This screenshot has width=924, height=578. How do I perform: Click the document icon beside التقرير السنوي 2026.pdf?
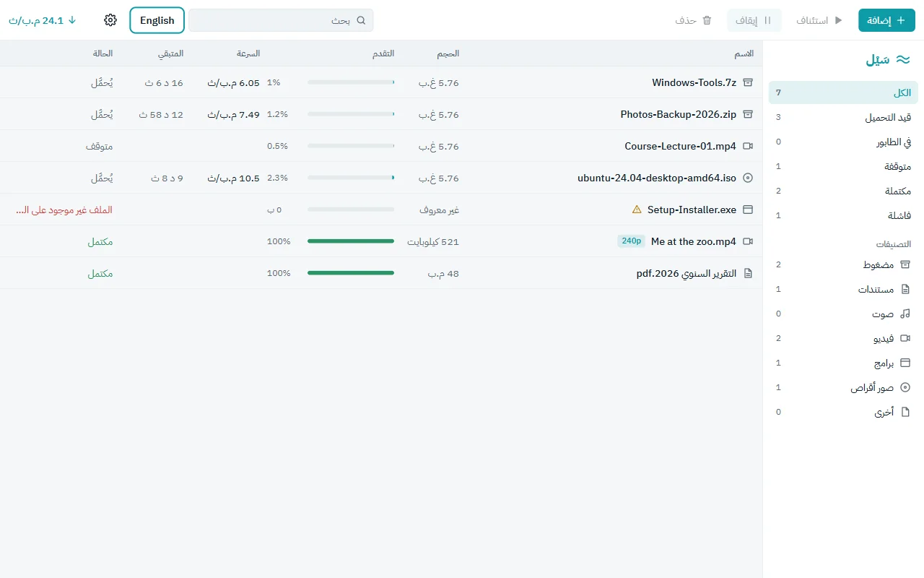748,273
